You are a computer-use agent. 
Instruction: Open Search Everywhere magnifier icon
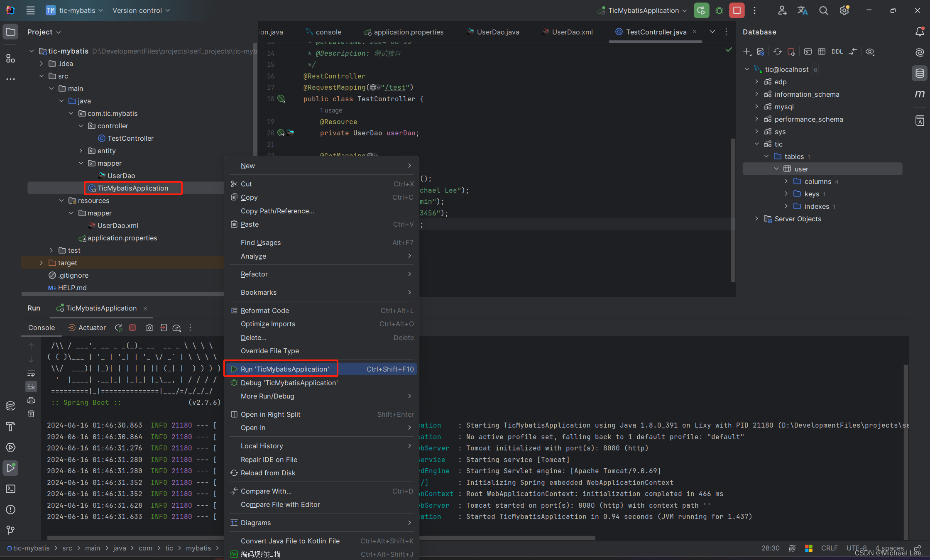click(823, 10)
